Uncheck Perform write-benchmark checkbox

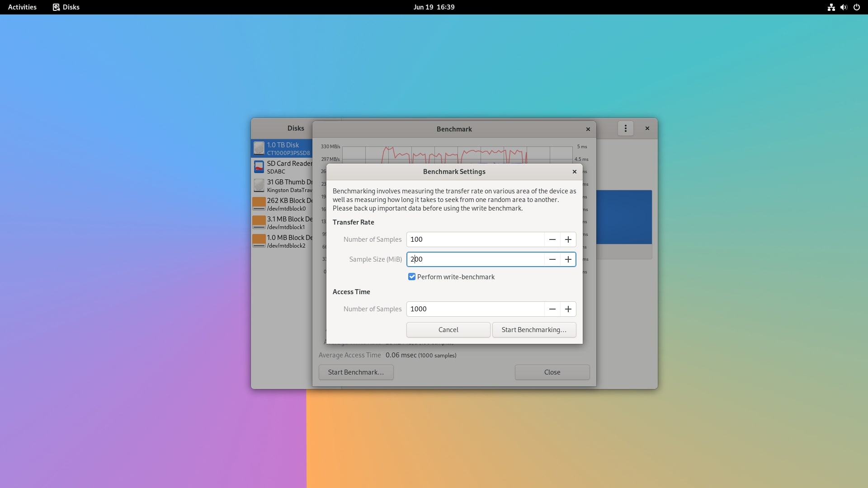411,277
